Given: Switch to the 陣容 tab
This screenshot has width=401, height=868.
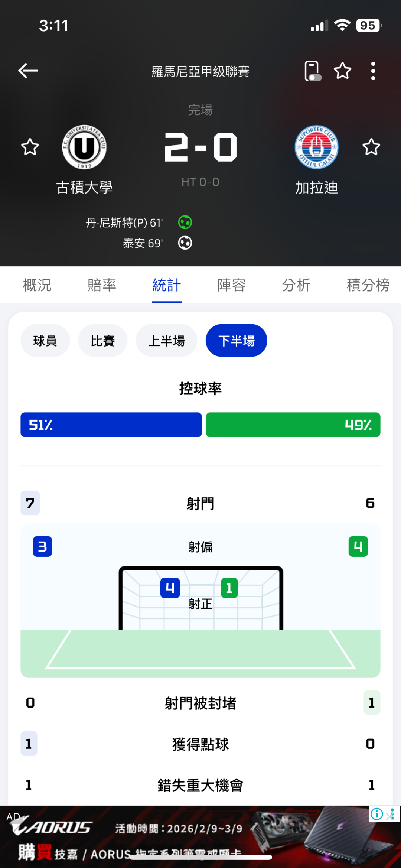Looking at the screenshot, I should click(x=231, y=285).
